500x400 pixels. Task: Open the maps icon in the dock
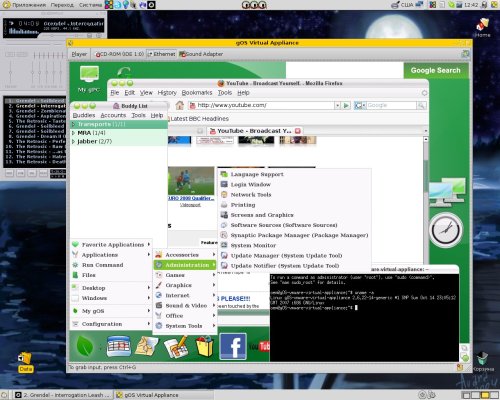tap(147, 346)
